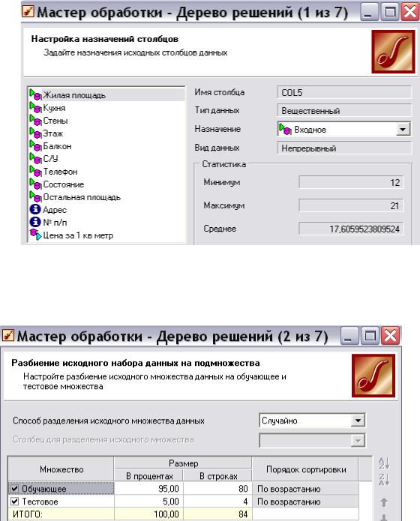The width and height of the screenshot is (420, 521).
Task: Click the input icon next to Телефон
Action: coord(35,171)
